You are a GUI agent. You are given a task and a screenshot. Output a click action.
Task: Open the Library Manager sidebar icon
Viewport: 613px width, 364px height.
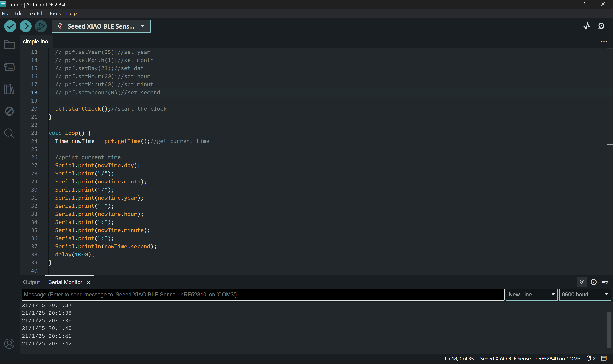click(x=9, y=89)
